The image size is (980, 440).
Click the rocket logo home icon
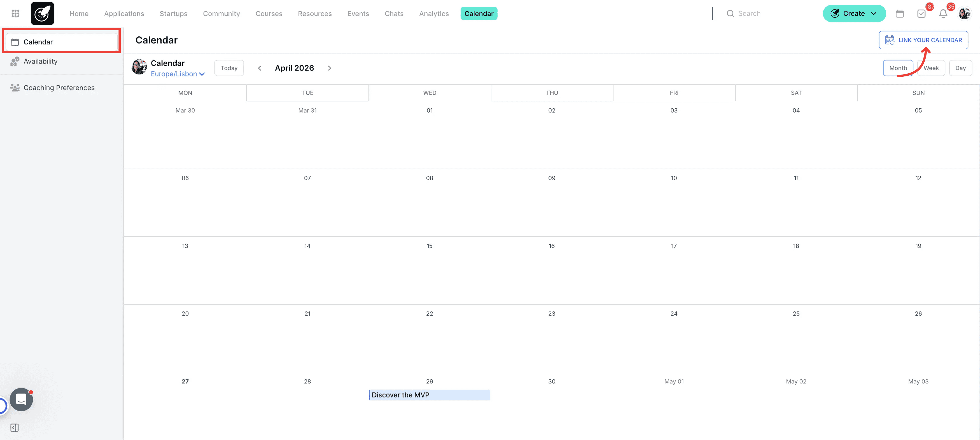point(42,14)
